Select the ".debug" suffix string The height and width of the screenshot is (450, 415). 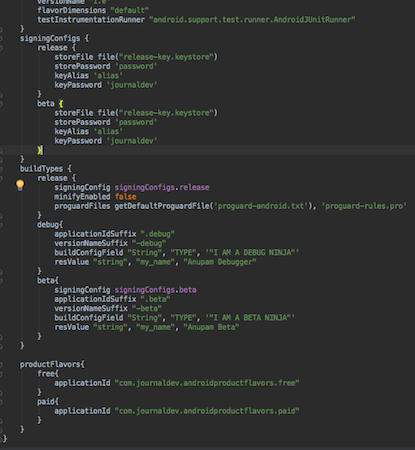158,234
